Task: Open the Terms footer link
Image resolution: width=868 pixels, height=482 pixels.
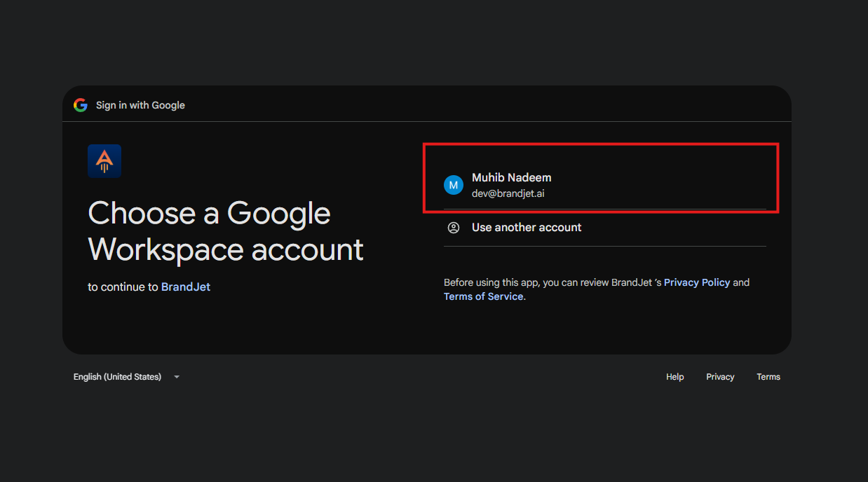Action: pyautogui.click(x=768, y=377)
